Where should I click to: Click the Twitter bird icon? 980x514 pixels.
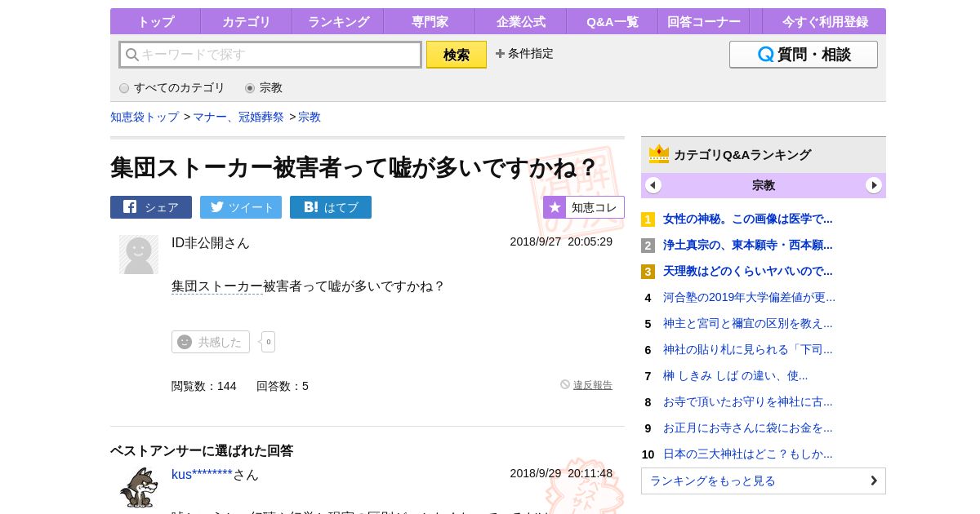click(x=217, y=207)
